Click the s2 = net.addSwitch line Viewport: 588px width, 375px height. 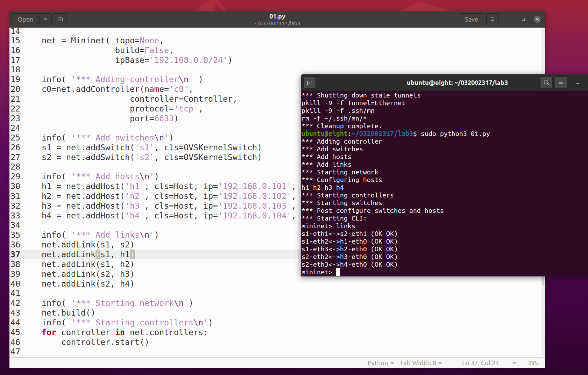point(151,157)
